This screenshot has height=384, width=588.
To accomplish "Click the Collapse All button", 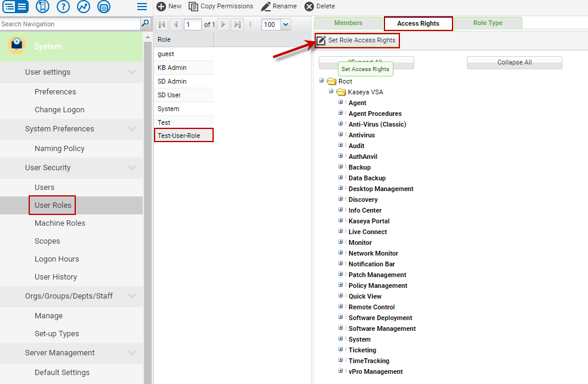I will click(x=515, y=63).
